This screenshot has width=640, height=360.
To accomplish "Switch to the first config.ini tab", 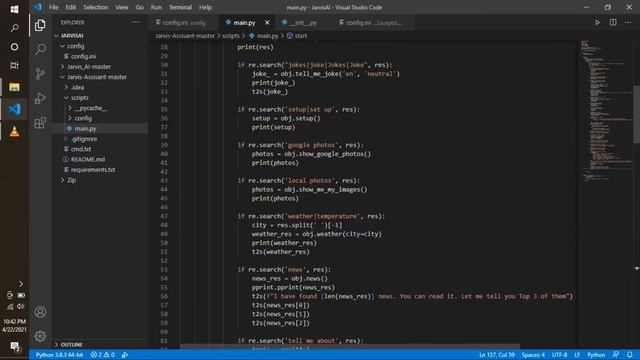I will point(184,22).
